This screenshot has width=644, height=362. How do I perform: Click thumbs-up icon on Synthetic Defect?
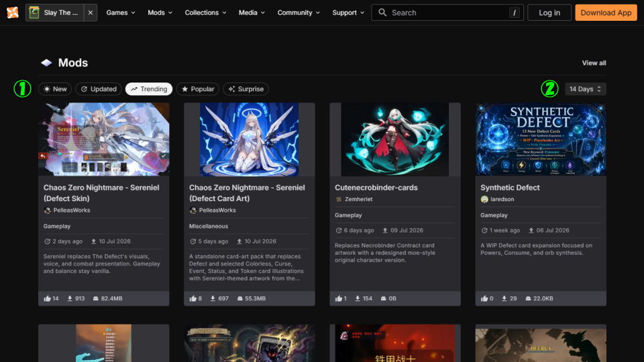(484, 298)
